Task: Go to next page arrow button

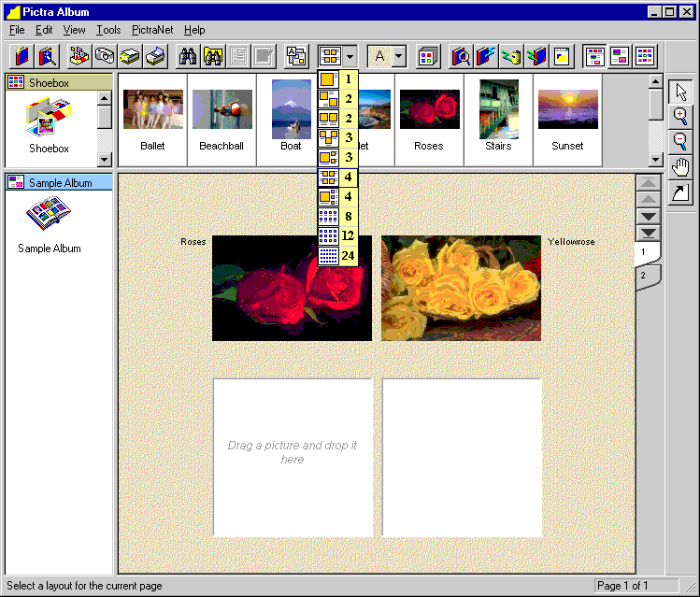Action: click(649, 217)
